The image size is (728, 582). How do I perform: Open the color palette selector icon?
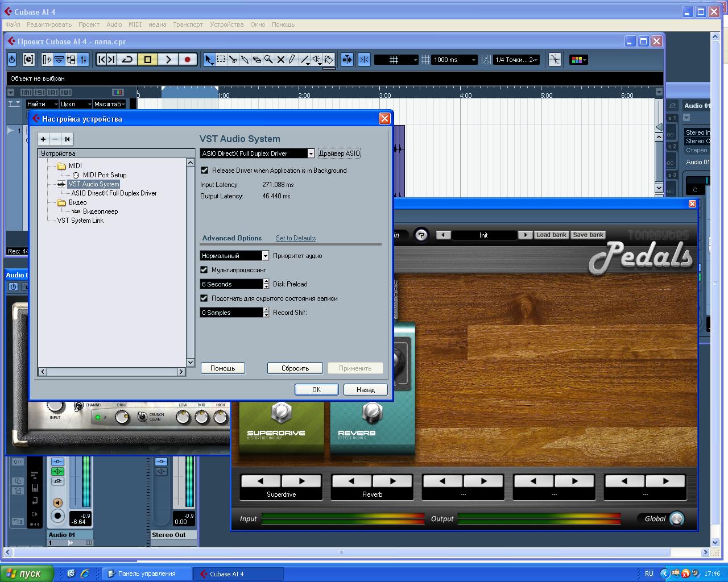coord(578,60)
